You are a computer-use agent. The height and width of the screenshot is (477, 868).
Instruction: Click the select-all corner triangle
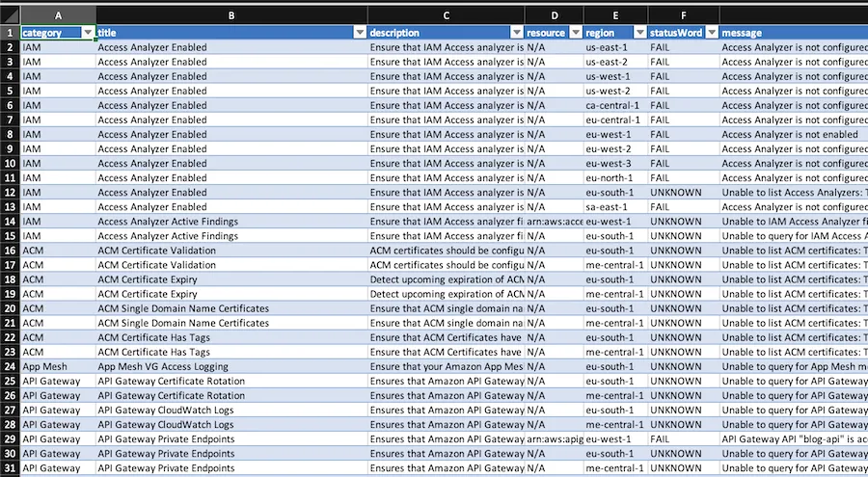[10, 15]
